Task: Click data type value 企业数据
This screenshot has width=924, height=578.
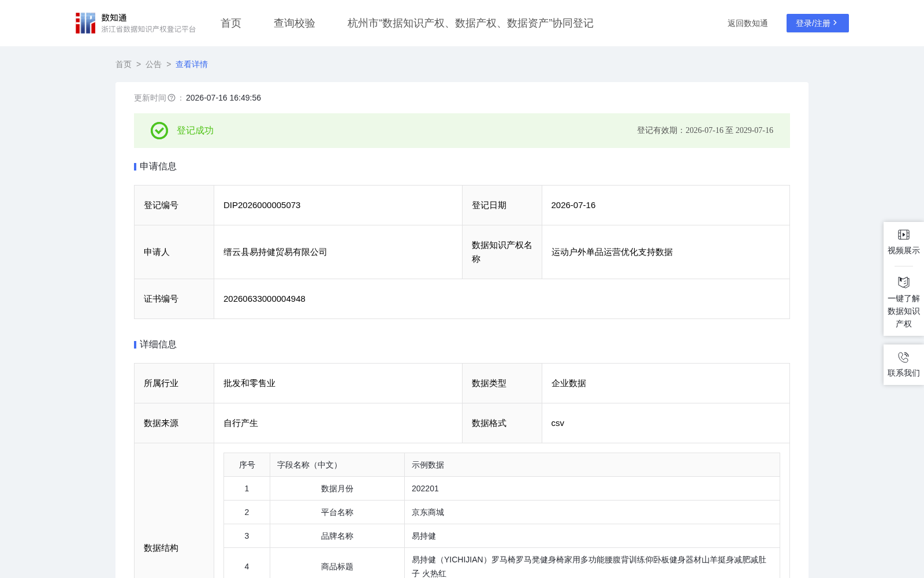Action: 569,383
